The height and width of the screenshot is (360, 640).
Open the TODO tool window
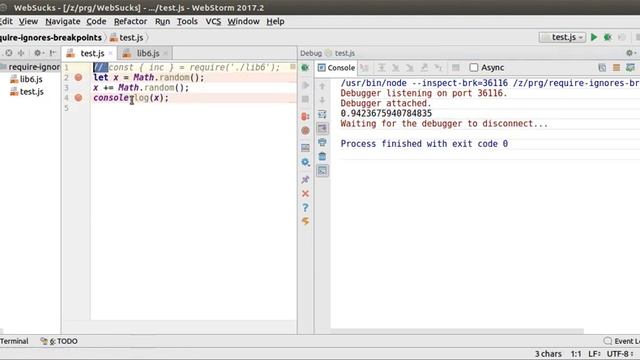tap(60, 341)
